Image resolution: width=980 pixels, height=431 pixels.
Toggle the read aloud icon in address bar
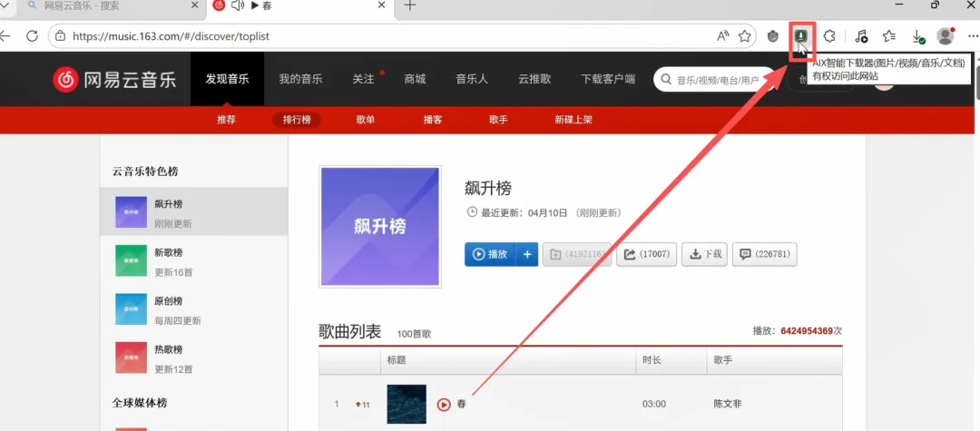point(722,36)
